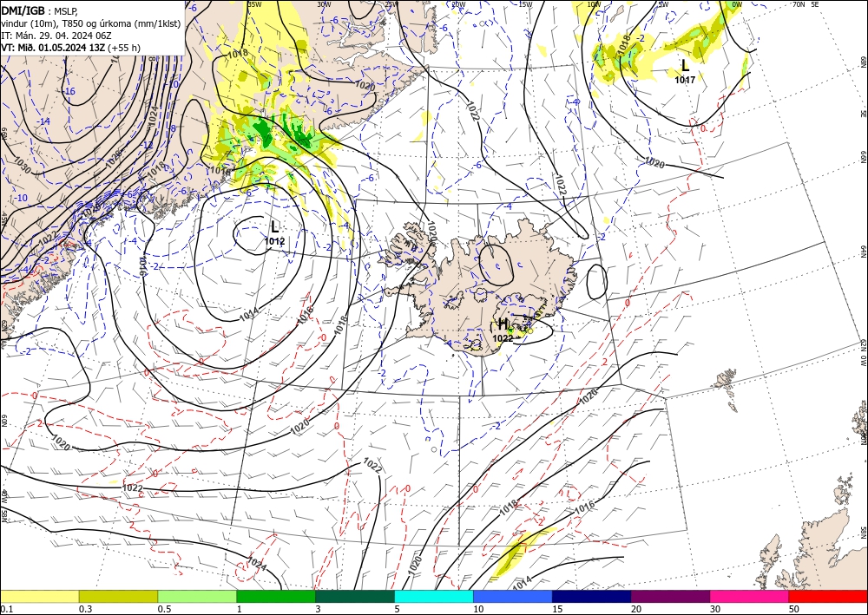Screen dimensions: 868x615
Task: Click the 'IT: Mán. 29. 04. 2024 06Z' line
Action: pyautogui.click(x=55, y=35)
